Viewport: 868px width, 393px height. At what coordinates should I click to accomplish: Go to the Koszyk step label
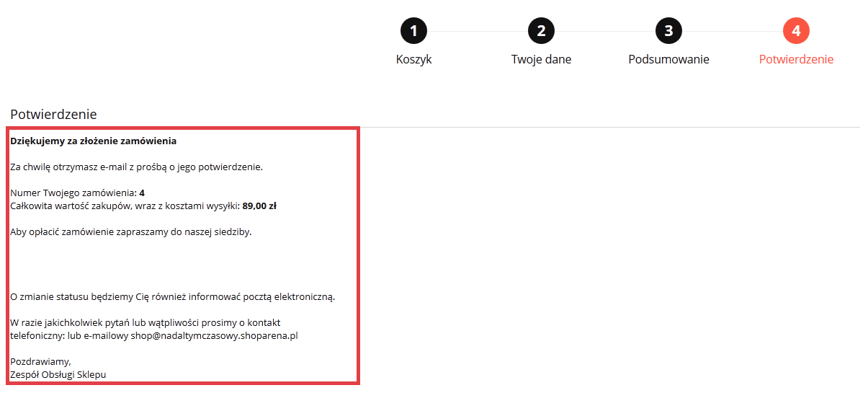(x=413, y=59)
